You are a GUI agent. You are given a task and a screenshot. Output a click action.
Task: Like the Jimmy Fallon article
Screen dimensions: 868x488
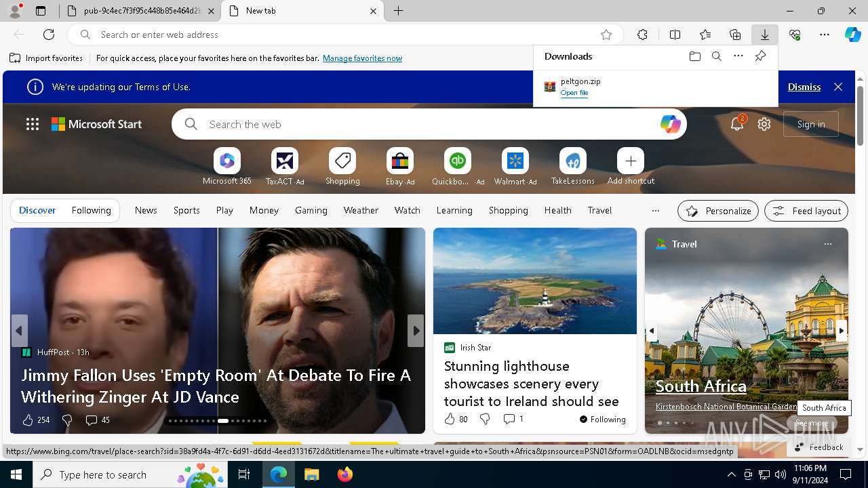[28, 420]
